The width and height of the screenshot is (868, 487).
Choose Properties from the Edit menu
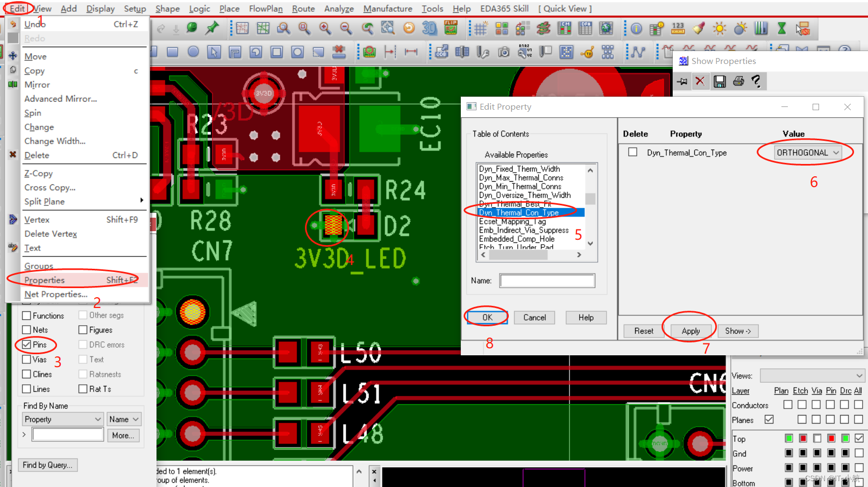[45, 280]
